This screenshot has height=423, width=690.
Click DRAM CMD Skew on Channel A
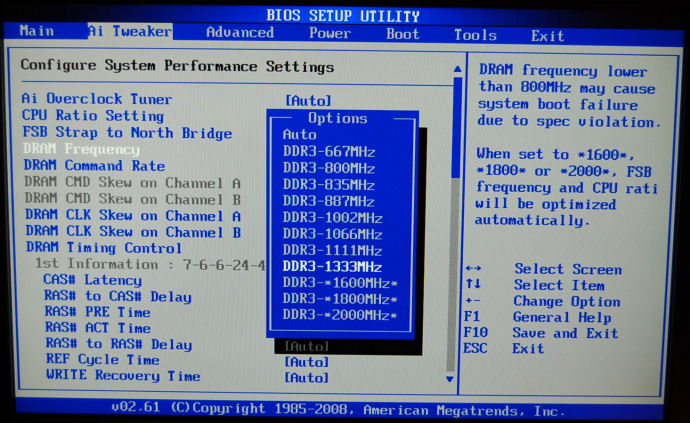[x=132, y=182]
